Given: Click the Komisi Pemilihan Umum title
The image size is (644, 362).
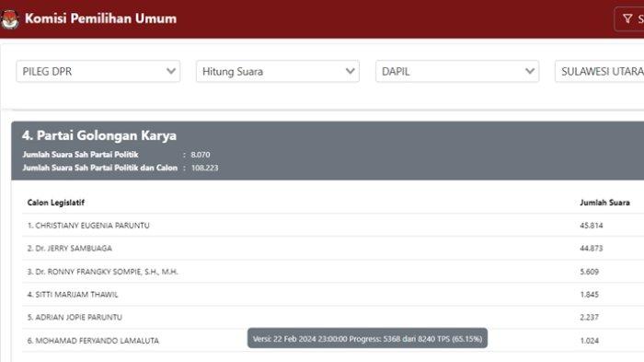Looking at the screenshot, I should pos(100,18).
